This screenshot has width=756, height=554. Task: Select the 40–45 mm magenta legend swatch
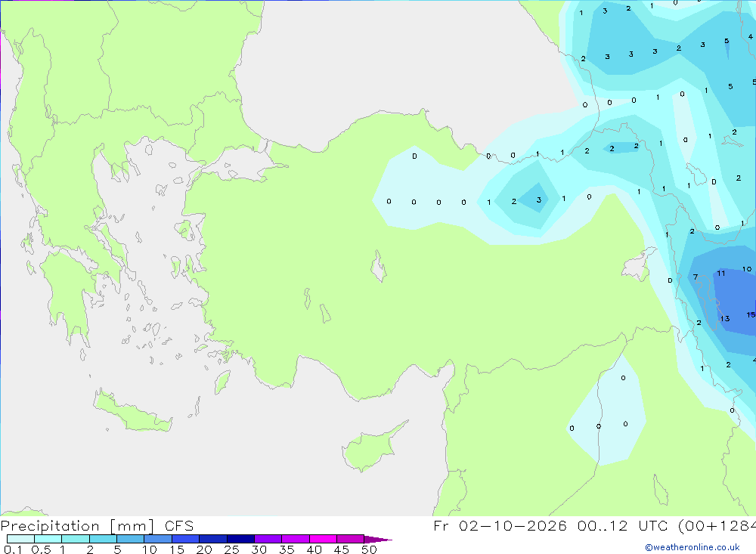click(323, 539)
